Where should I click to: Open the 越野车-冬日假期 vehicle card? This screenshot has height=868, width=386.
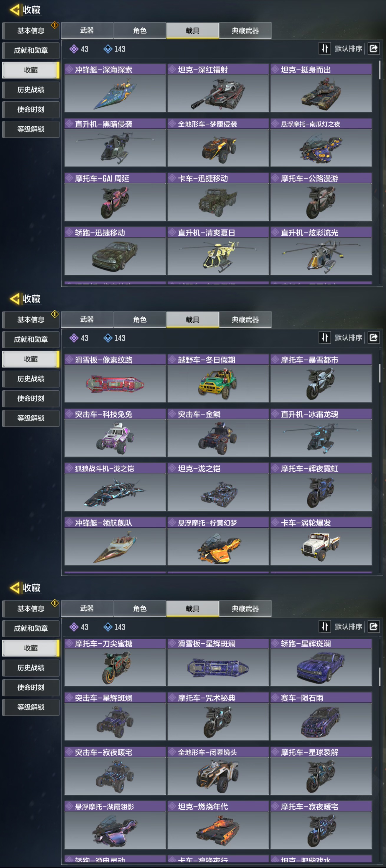pos(218,378)
